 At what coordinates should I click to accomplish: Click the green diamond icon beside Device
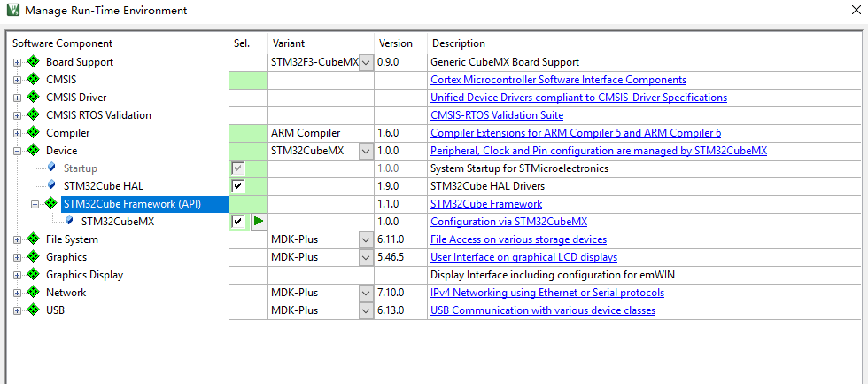[x=34, y=150]
